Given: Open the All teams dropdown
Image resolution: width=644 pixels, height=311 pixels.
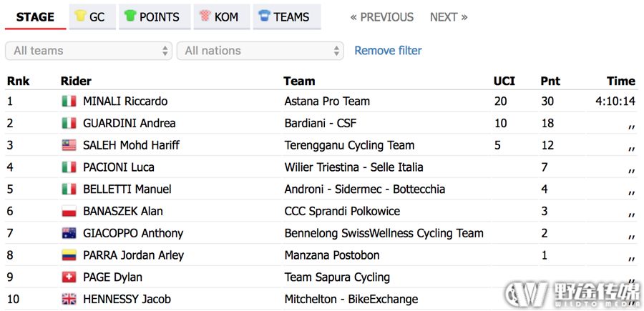Looking at the screenshot, I should click(x=88, y=51).
